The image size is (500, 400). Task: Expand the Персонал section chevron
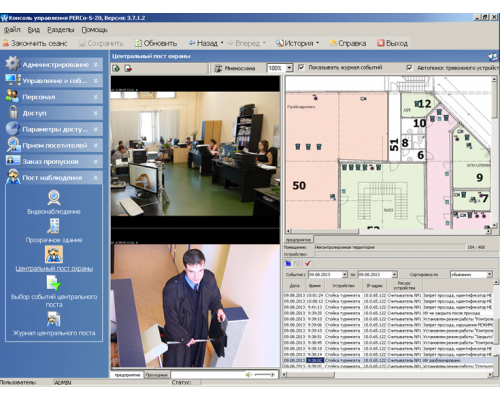96,97
